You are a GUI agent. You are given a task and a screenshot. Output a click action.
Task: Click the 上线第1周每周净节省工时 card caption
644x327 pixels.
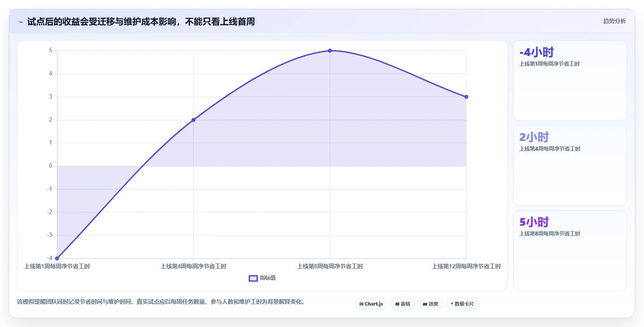549,64
